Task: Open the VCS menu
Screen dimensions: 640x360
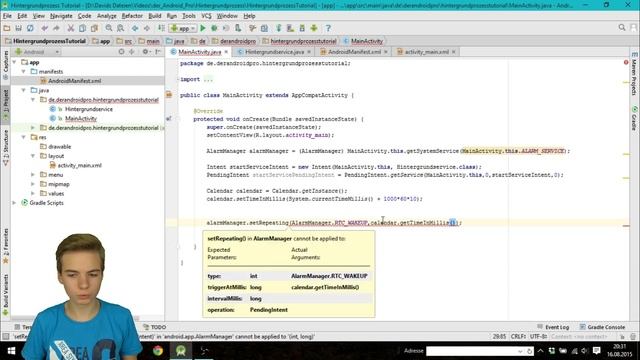Action: tap(206, 16)
